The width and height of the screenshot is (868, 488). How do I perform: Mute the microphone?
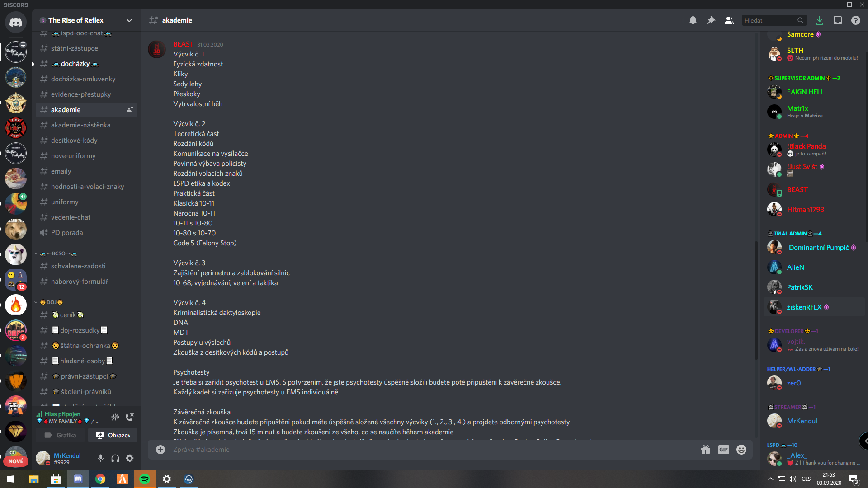click(x=101, y=459)
